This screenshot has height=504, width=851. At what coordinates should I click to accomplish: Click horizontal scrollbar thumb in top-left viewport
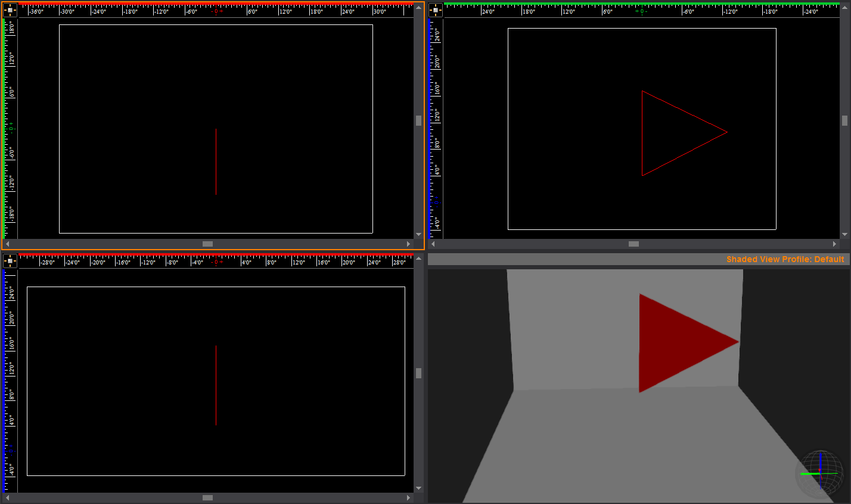tap(207, 244)
